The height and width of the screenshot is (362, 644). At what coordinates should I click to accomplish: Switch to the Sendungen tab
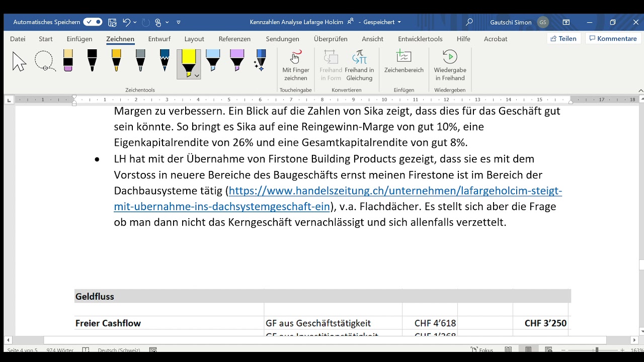[283, 39]
